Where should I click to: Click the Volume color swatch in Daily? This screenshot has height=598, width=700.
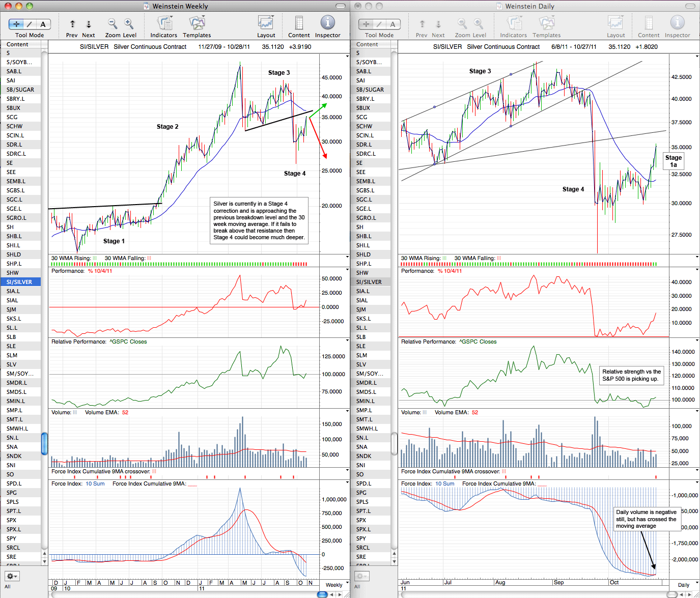[425, 412]
